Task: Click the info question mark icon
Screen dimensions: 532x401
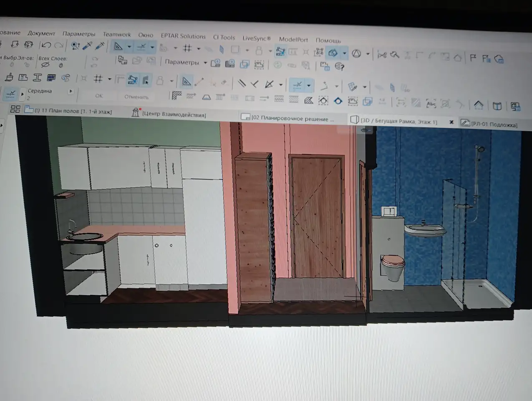Action: pos(340,66)
